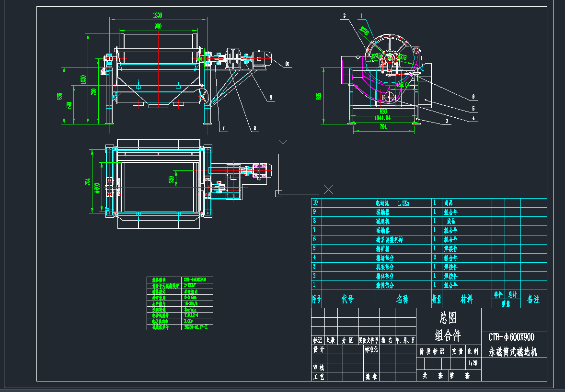Click the UCS origin icon square
Image resolution: width=565 pixels, height=392 pixels.
pyautogui.click(x=278, y=193)
